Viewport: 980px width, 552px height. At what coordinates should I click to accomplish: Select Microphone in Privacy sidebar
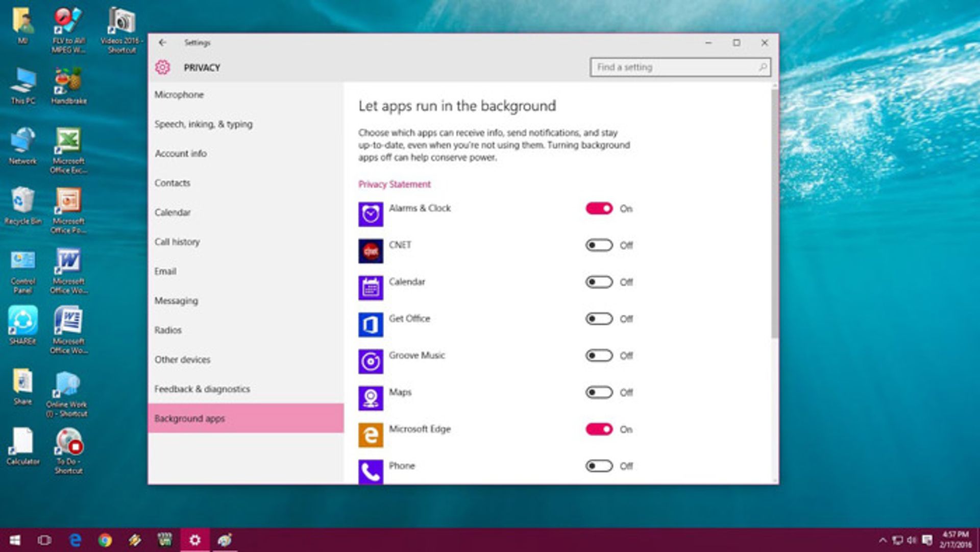pos(246,94)
